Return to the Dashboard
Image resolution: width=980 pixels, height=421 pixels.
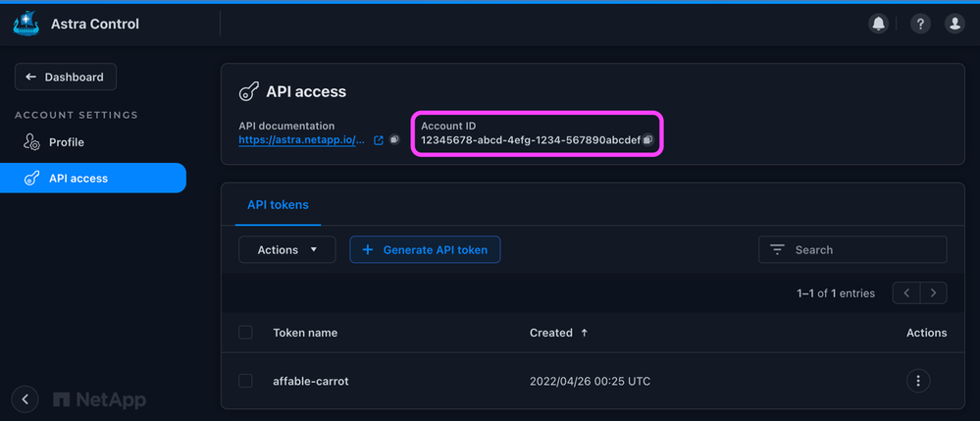coord(66,77)
